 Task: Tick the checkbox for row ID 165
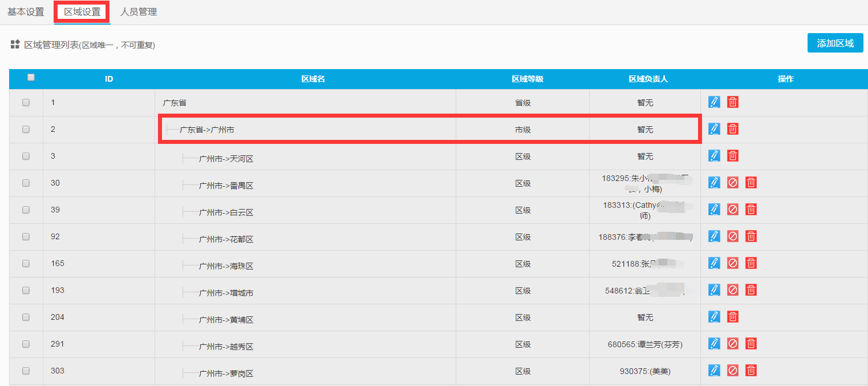point(26,263)
